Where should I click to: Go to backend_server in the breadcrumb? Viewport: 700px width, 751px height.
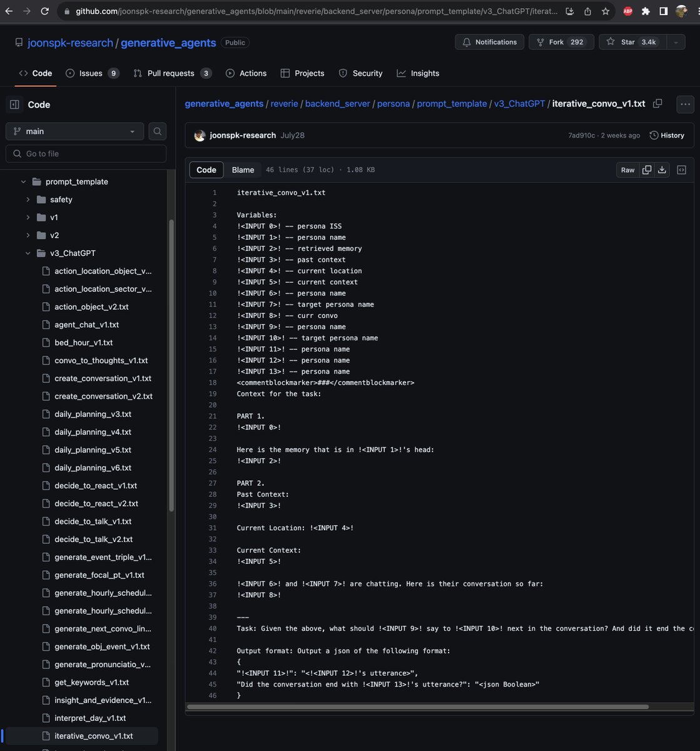(337, 104)
